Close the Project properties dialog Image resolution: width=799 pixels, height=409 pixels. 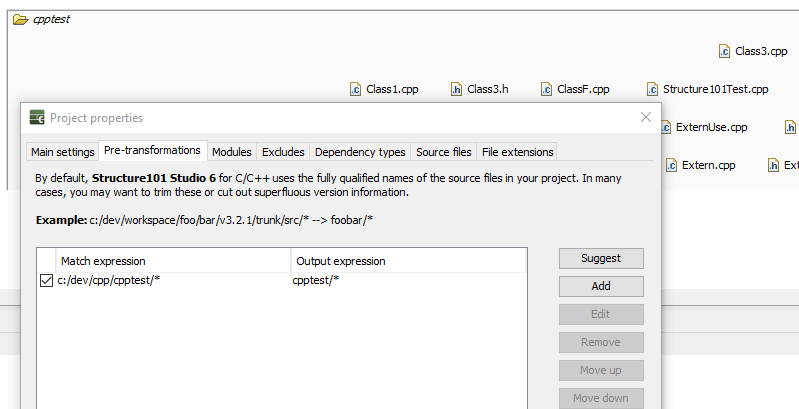(646, 117)
